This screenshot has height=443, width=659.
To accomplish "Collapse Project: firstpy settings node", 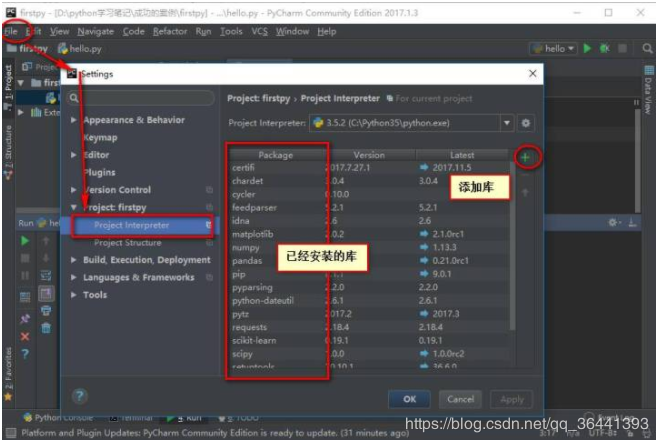I will [74, 208].
